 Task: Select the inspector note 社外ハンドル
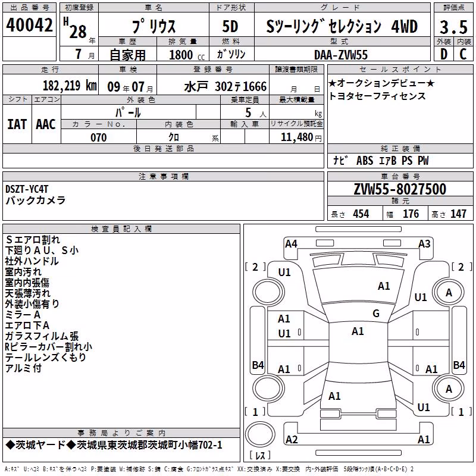point(32,261)
